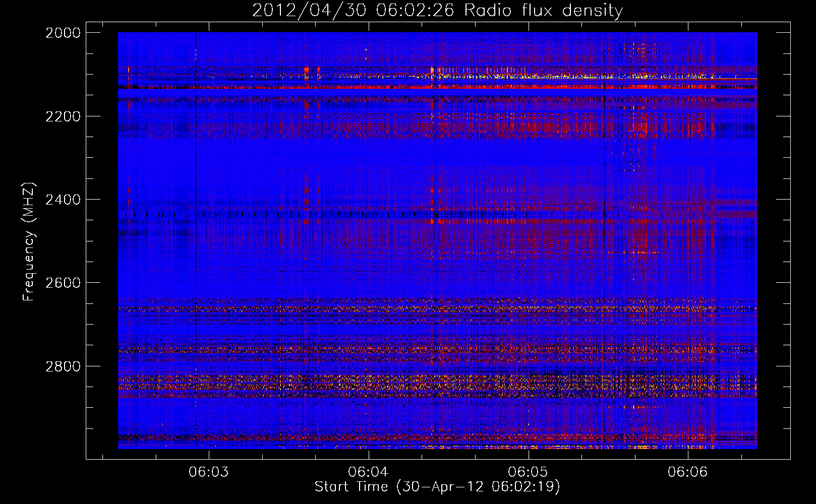Click the 06:06 time axis label
The width and height of the screenshot is (816, 504).
click(x=688, y=472)
